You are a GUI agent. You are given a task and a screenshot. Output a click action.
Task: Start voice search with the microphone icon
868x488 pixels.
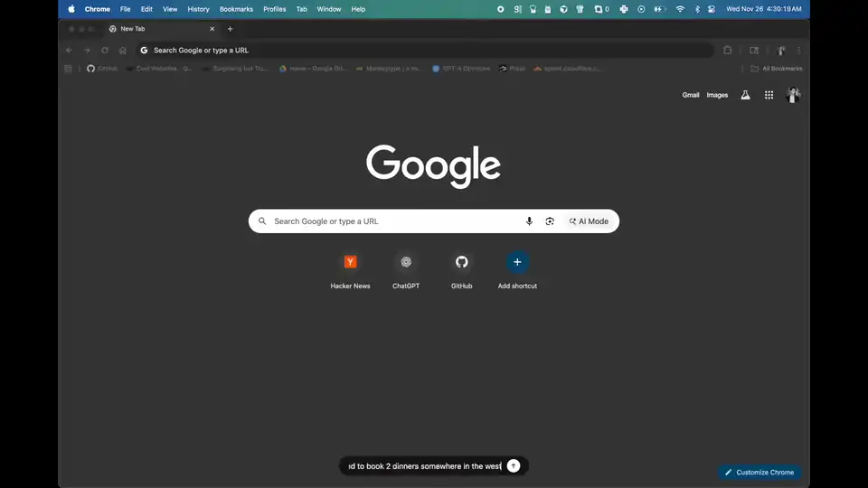coord(529,221)
